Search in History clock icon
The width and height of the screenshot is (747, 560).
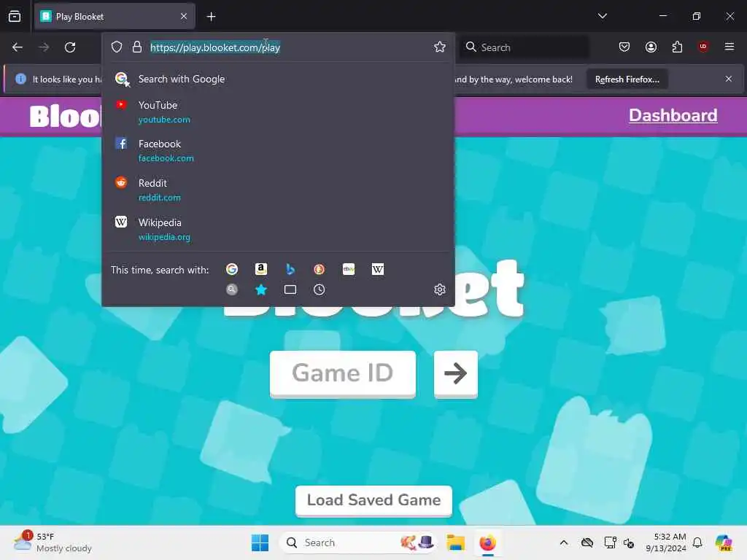pyautogui.click(x=320, y=289)
